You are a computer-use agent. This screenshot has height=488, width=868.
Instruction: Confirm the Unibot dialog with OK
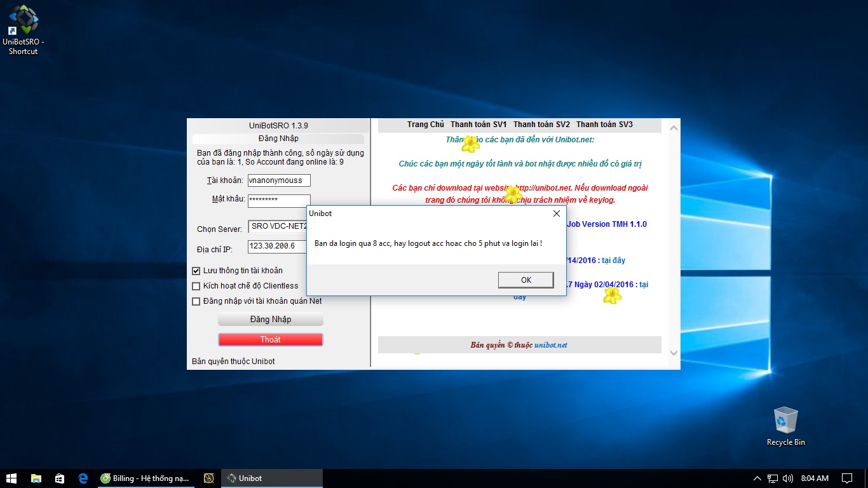526,280
